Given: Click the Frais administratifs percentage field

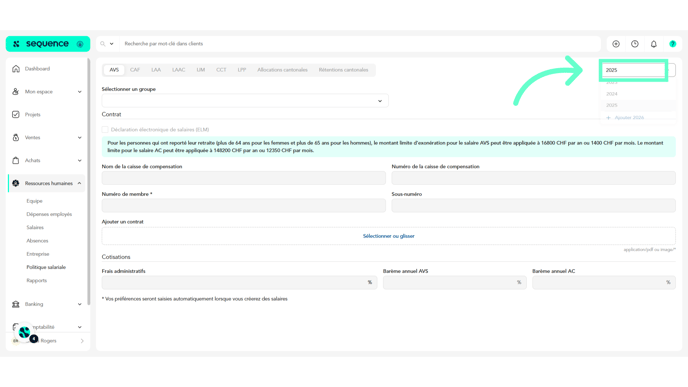Looking at the screenshot, I should click(239, 283).
